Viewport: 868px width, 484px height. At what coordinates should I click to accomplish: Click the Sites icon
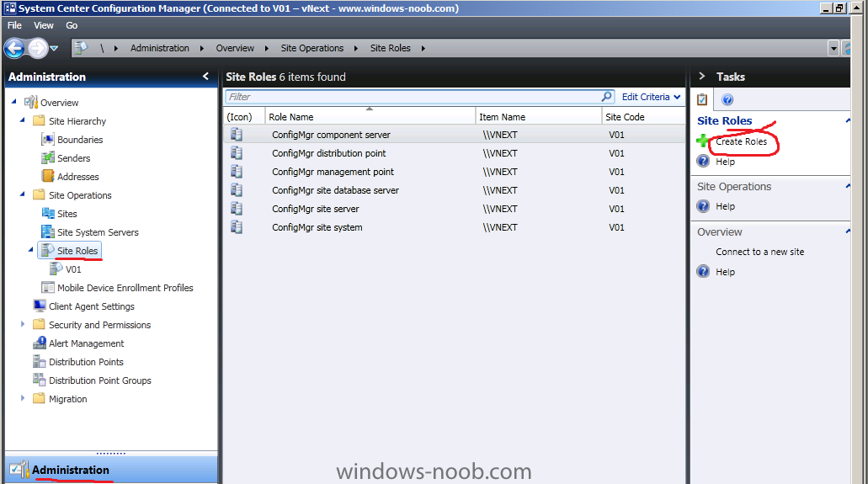pyautogui.click(x=48, y=213)
